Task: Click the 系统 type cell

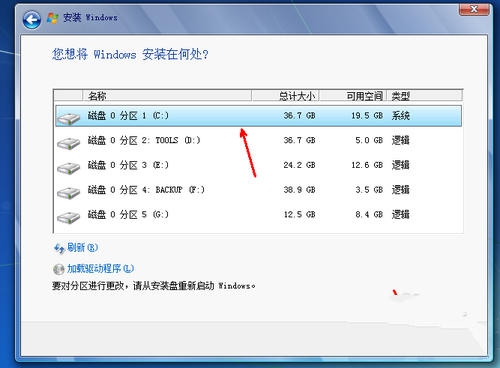Action: point(400,116)
